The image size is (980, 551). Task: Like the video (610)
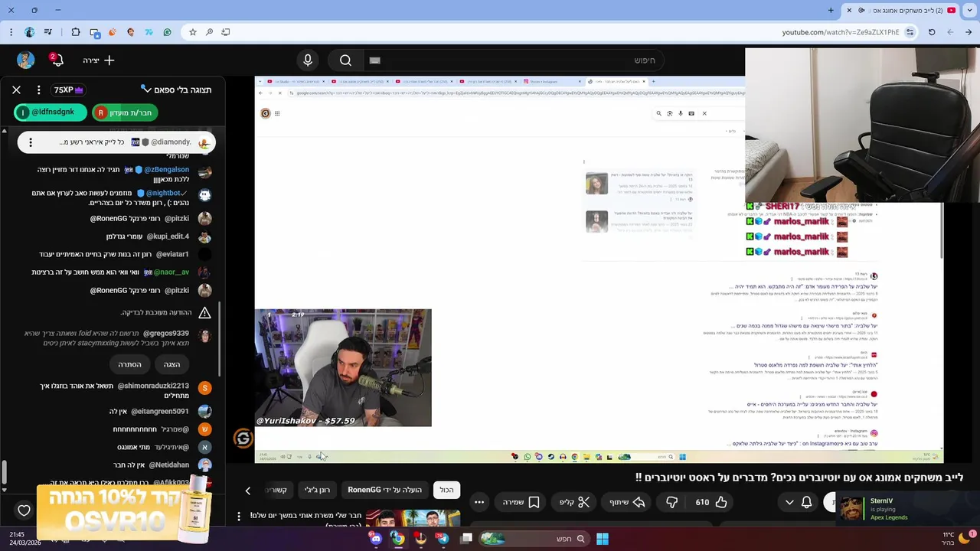click(711, 502)
